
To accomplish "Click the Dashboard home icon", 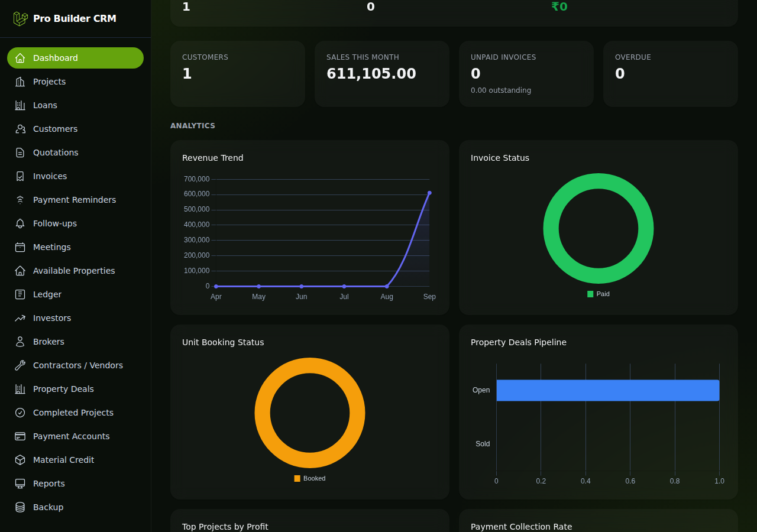I will coord(20,58).
